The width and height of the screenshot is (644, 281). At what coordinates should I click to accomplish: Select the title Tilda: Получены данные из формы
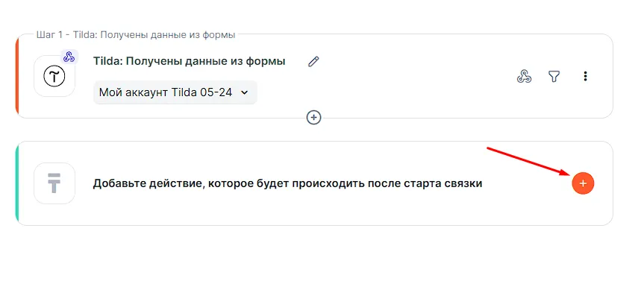(x=190, y=62)
